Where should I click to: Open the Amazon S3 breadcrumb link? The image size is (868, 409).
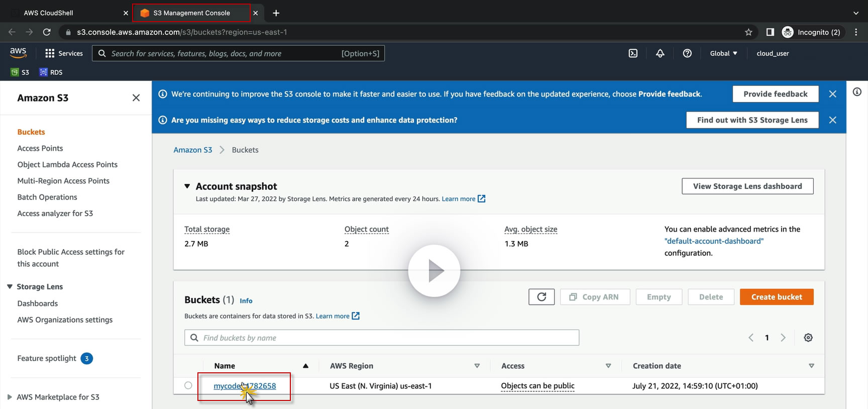click(x=193, y=150)
